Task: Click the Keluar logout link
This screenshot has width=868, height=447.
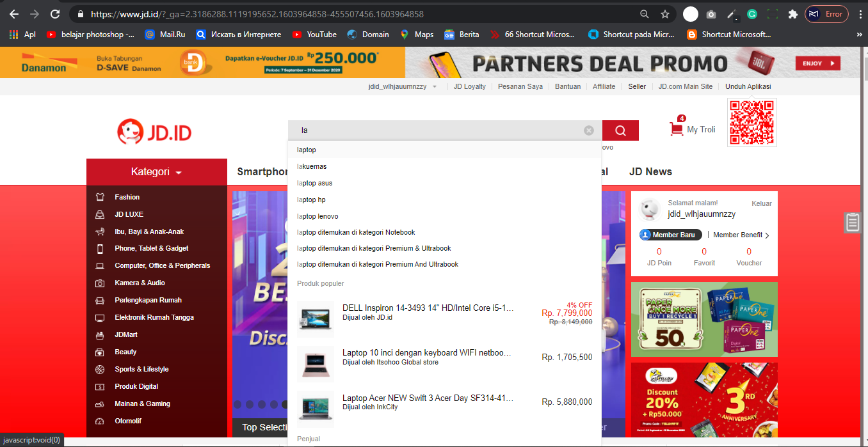Action: coord(762,203)
